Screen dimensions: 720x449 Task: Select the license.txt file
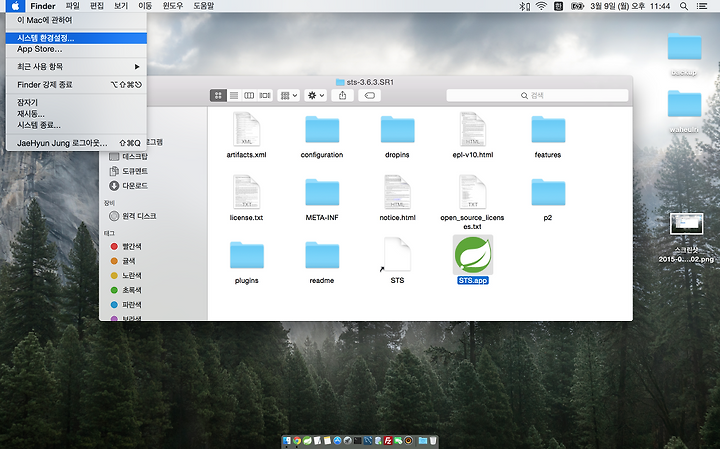tap(247, 192)
